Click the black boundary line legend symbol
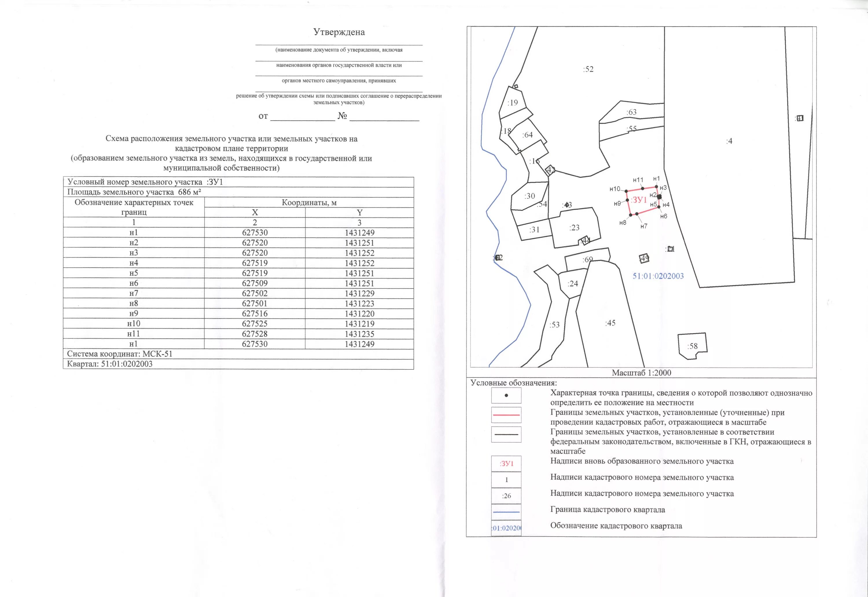The height and width of the screenshot is (597, 868). click(506, 434)
